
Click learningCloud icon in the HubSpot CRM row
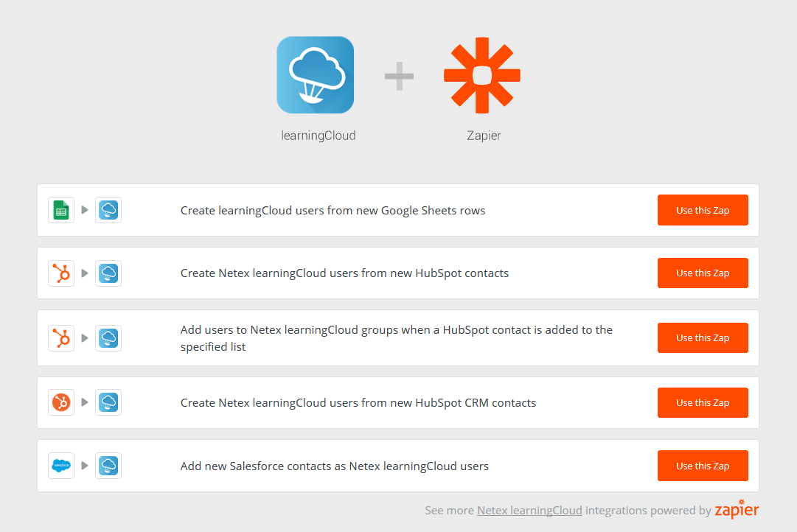pyautogui.click(x=108, y=402)
